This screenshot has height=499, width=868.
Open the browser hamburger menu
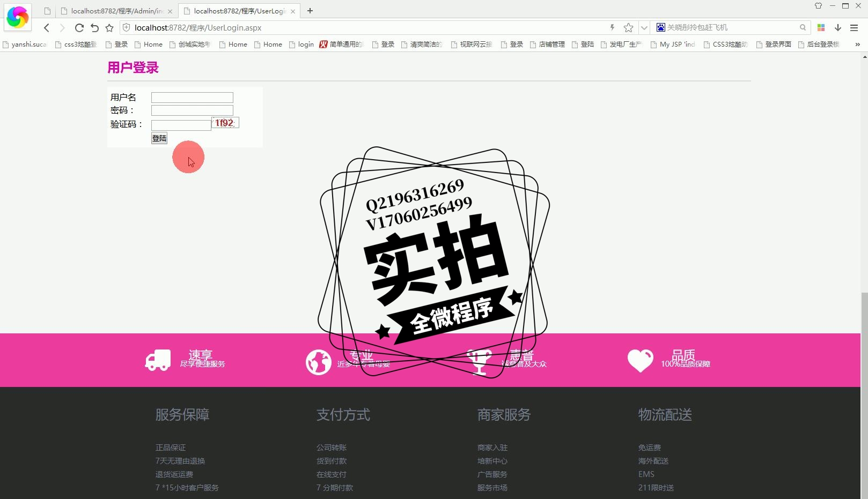(x=854, y=27)
